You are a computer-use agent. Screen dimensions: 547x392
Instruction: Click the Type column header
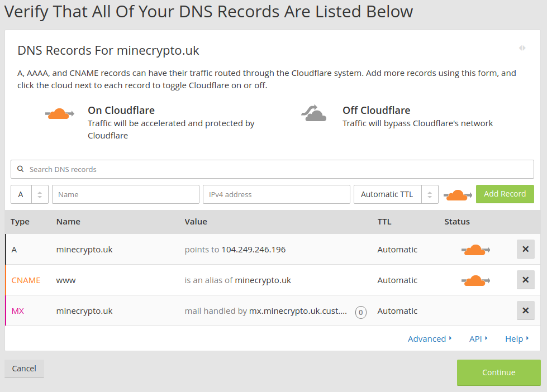(x=20, y=222)
